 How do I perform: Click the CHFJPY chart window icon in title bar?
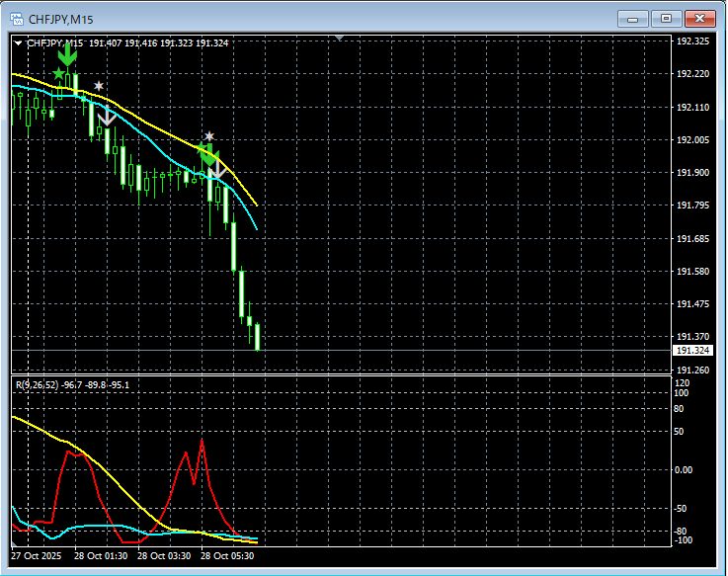tap(17, 19)
